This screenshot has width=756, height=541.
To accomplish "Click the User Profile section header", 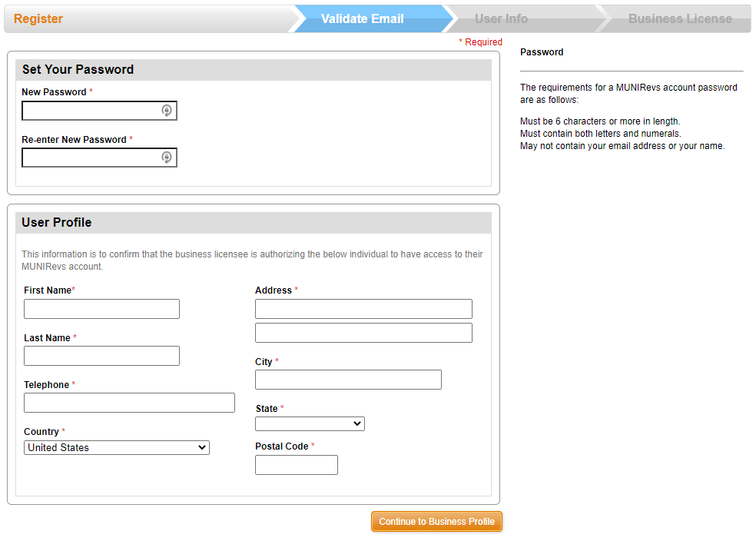I will (57, 222).
